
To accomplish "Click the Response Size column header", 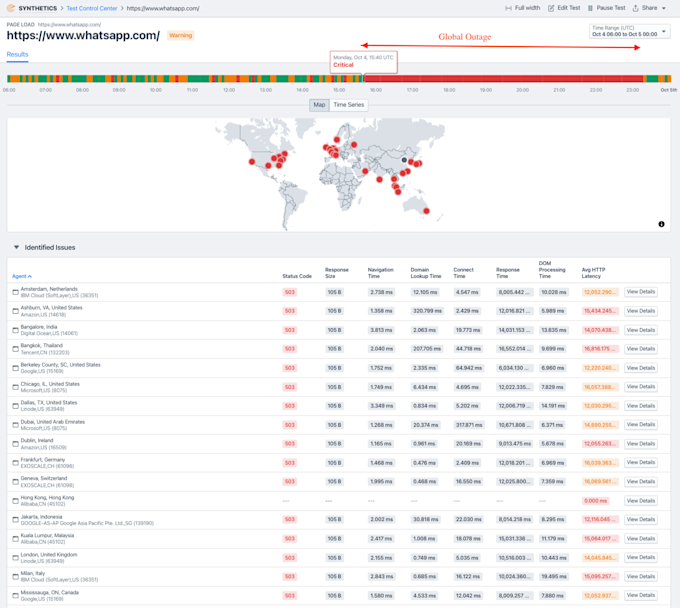I will tap(337, 273).
